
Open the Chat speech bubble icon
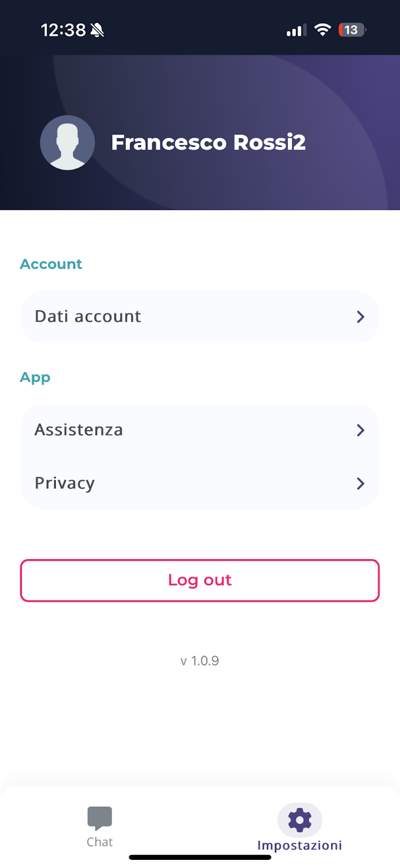click(x=100, y=818)
